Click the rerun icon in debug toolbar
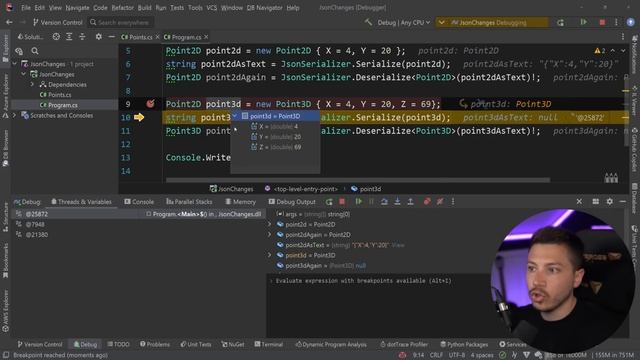 click(x=329, y=202)
